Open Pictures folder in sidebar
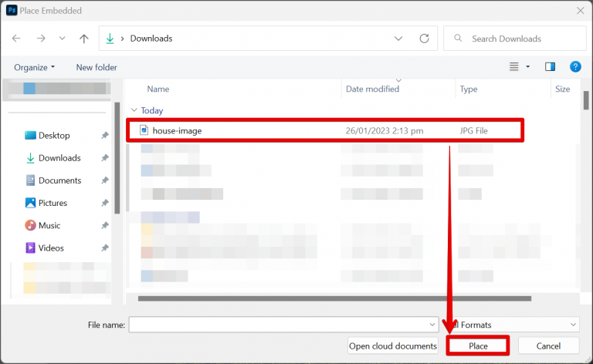Viewport: 593px width, 364px height. 53,203
